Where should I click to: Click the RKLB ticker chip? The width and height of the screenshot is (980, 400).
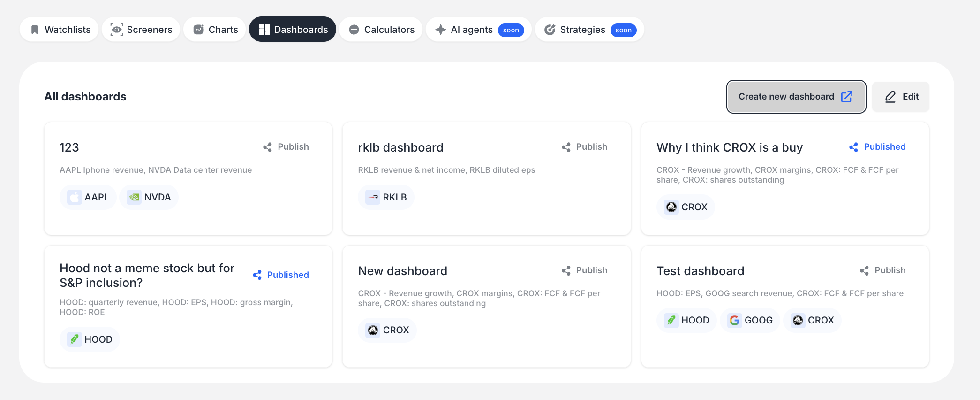point(386,197)
